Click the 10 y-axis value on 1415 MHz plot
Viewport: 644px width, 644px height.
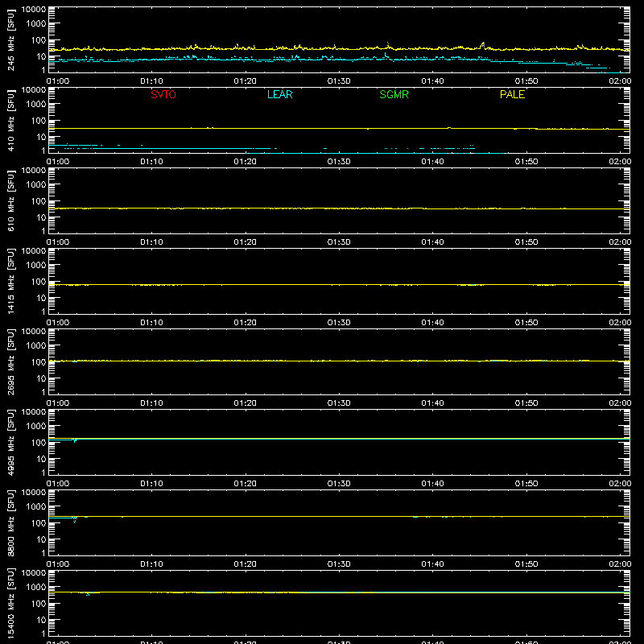click(x=41, y=298)
